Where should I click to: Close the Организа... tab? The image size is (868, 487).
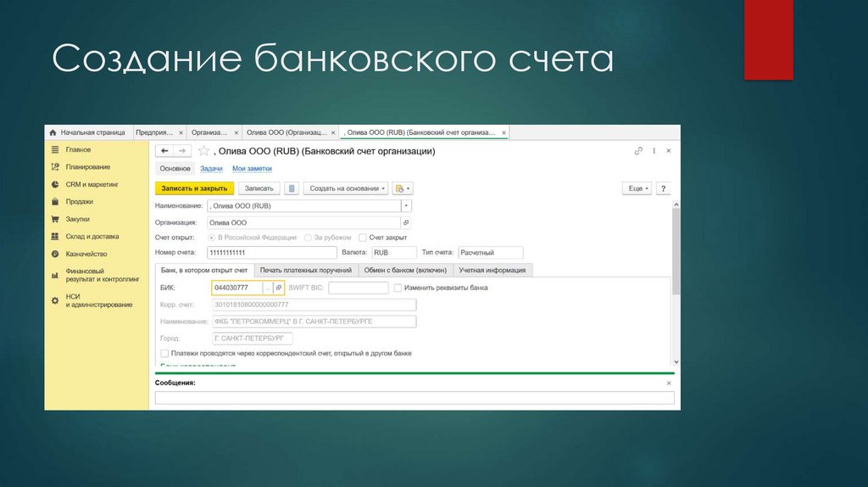pyautogui.click(x=236, y=133)
